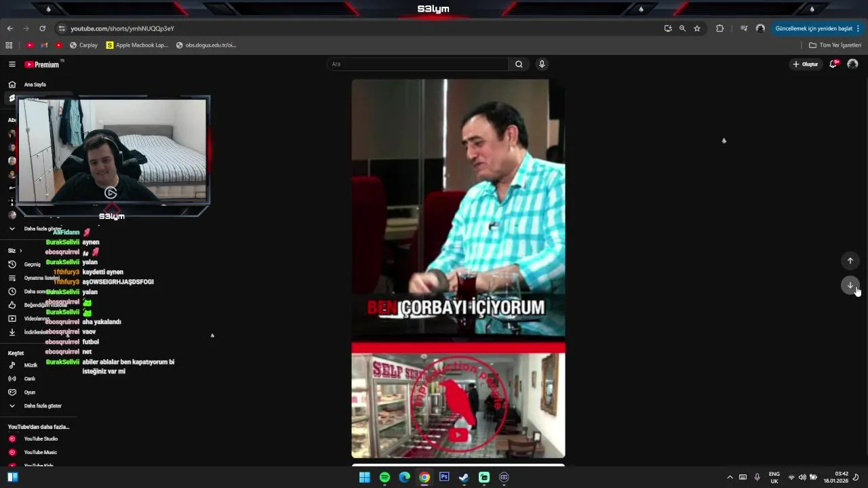This screenshot has height=488, width=868.
Task: Click the webcam overlay play icon
Action: [x=111, y=193]
